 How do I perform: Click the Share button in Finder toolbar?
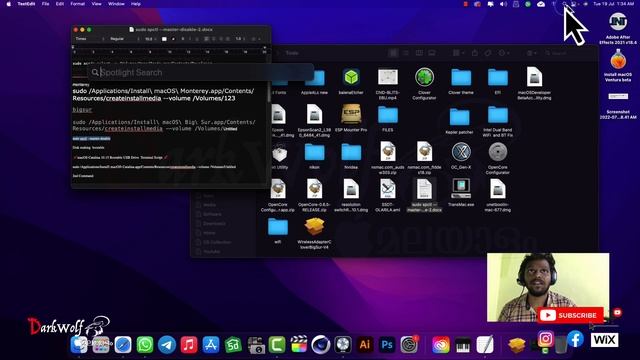[475, 53]
